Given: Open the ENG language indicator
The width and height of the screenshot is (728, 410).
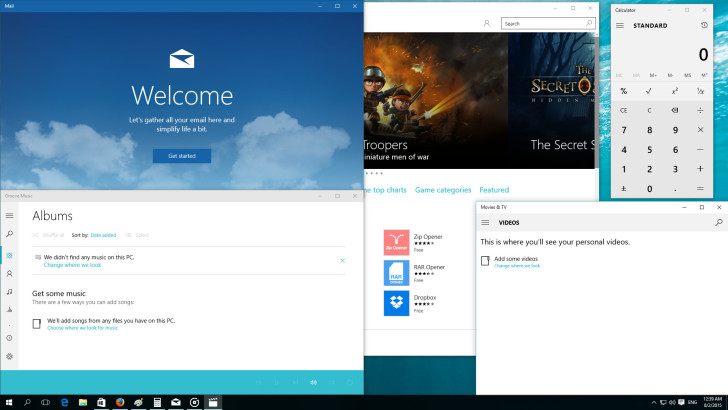Looking at the screenshot, I should (x=692, y=402).
